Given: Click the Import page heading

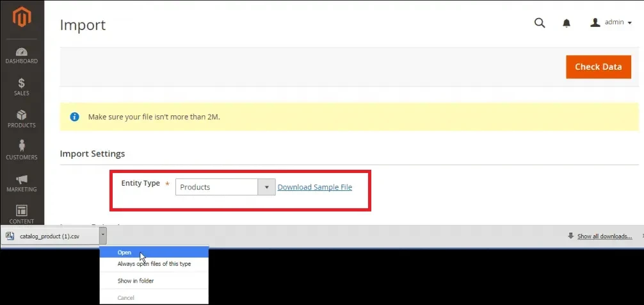Looking at the screenshot, I should pos(83,24).
